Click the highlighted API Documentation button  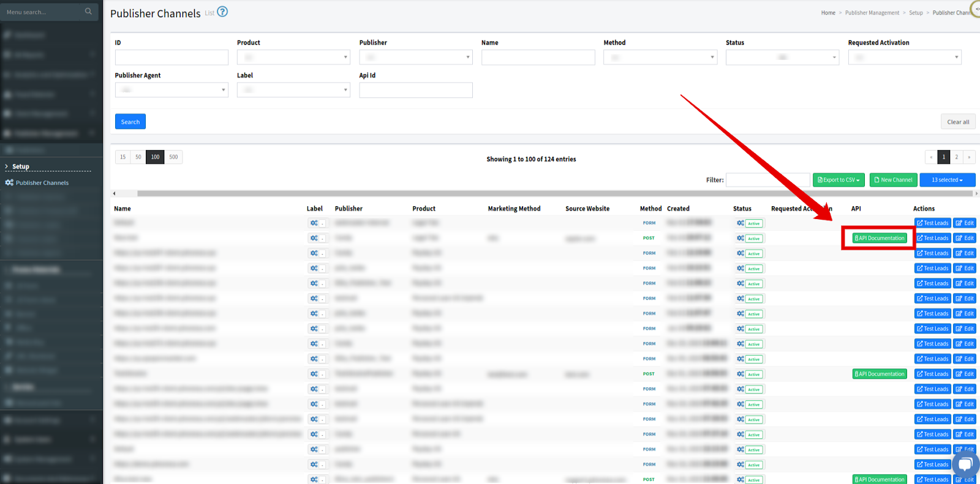click(x=880, y=238)
